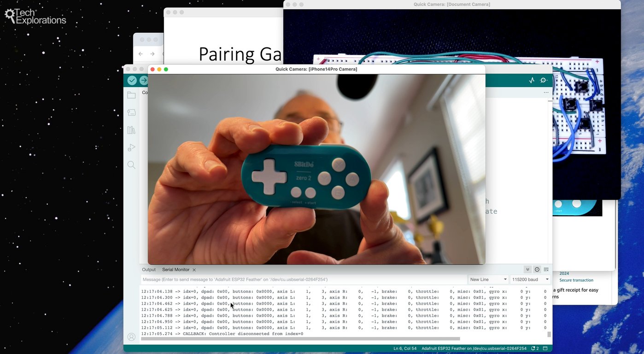Open the editor's three-dot more options menu
This screenshot has width=644, height=354.
[x=546, y=93]
